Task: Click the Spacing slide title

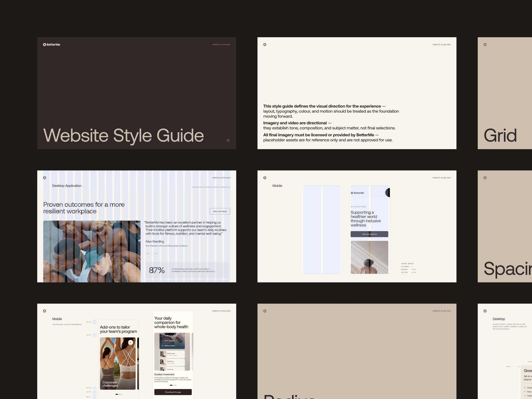Action: pos(508,269)
